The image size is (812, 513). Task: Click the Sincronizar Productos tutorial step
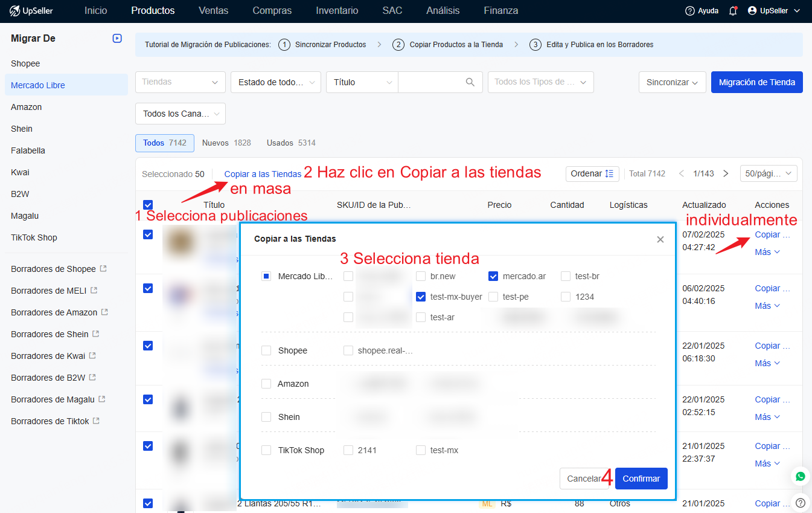point(322,45)
